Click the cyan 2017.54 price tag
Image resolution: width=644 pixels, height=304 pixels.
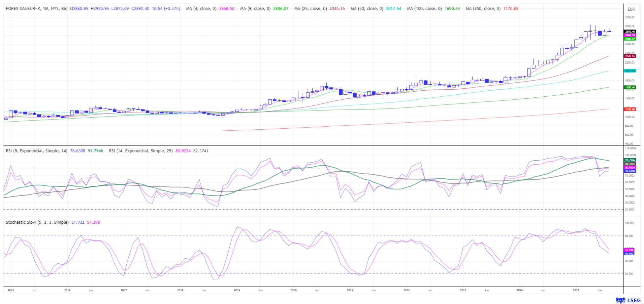[x=630, y=71]
